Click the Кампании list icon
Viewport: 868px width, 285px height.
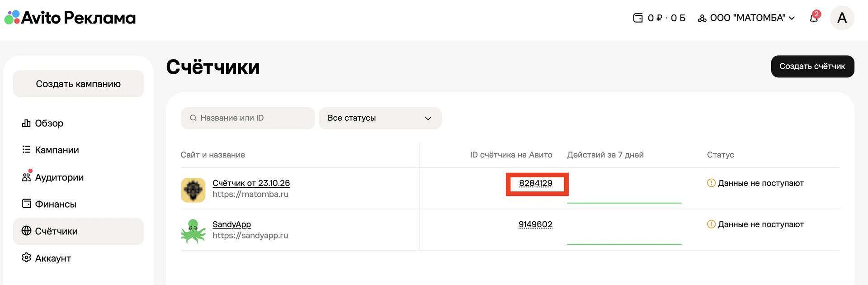(26, 150)
